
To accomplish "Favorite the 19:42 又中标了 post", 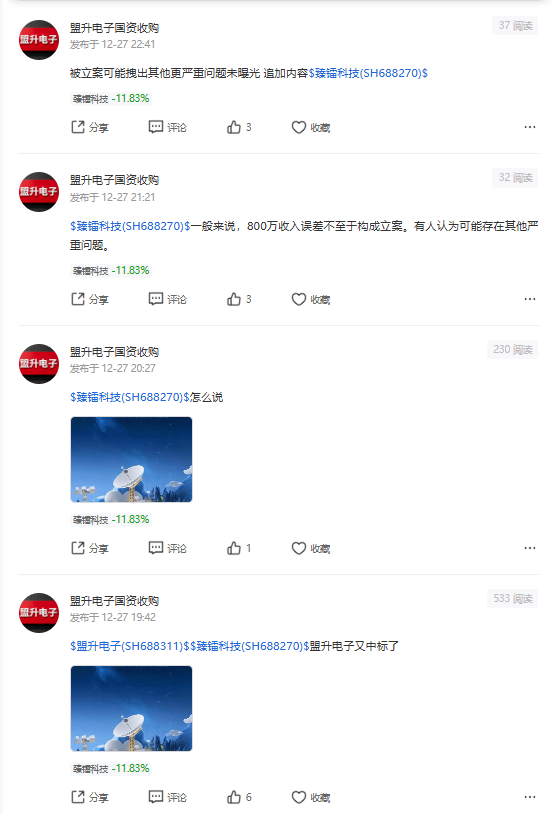I will [x=310, y=797].
